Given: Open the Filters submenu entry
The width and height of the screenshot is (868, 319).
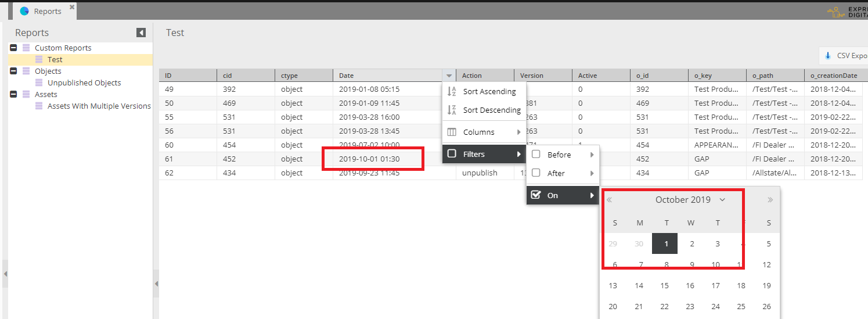Looking at the screenshot, I should (484, 154).
